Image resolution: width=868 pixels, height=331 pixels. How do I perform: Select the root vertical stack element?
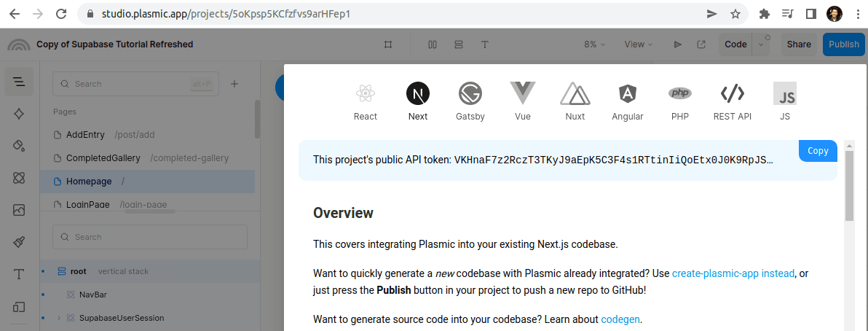coord(149,271)
